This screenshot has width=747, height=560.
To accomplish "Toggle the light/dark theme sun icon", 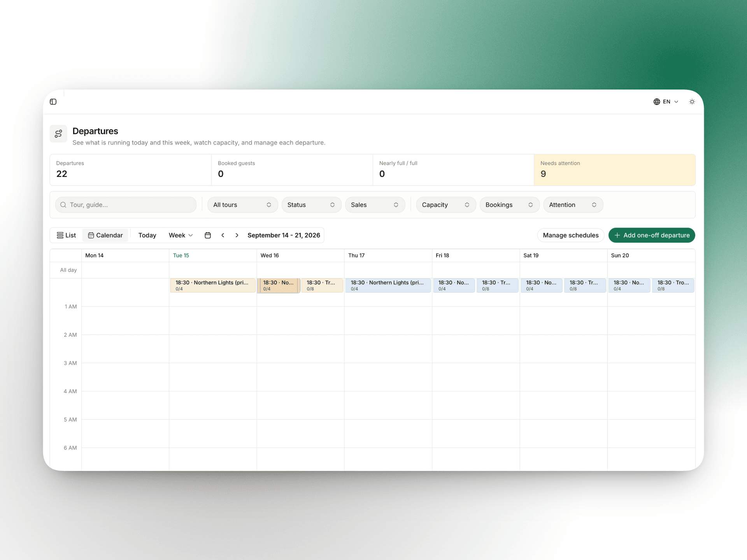I will click(692, 102).
